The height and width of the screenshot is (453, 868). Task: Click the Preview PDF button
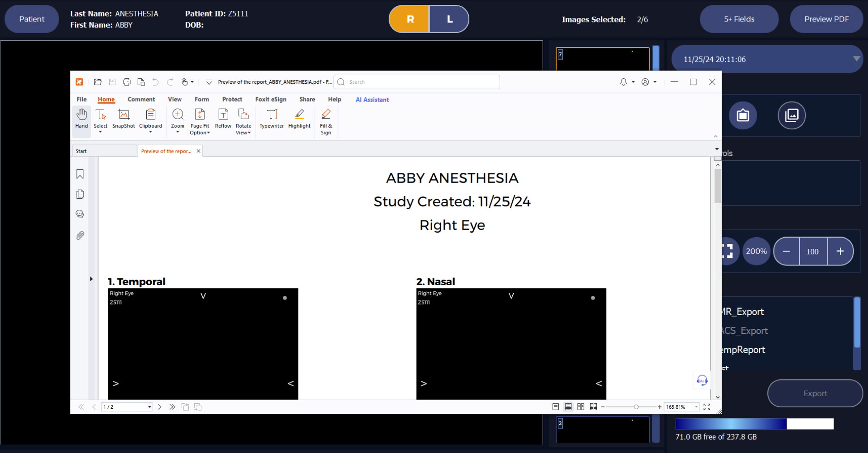[x=826, y=19]
